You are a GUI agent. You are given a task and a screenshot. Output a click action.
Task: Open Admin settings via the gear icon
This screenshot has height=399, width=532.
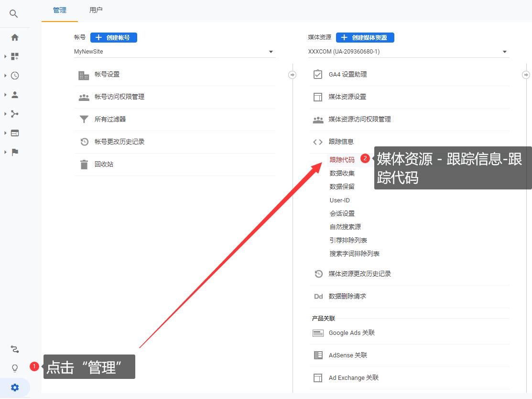(x=14, y=388)
